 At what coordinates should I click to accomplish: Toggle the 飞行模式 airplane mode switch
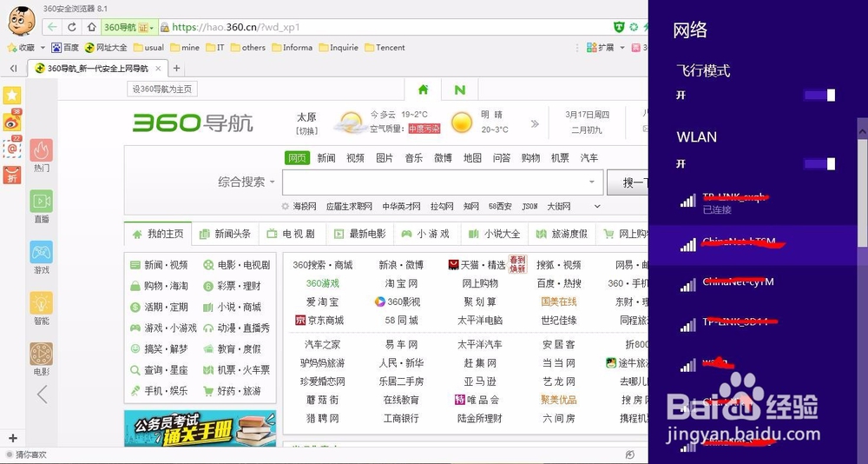819,96
